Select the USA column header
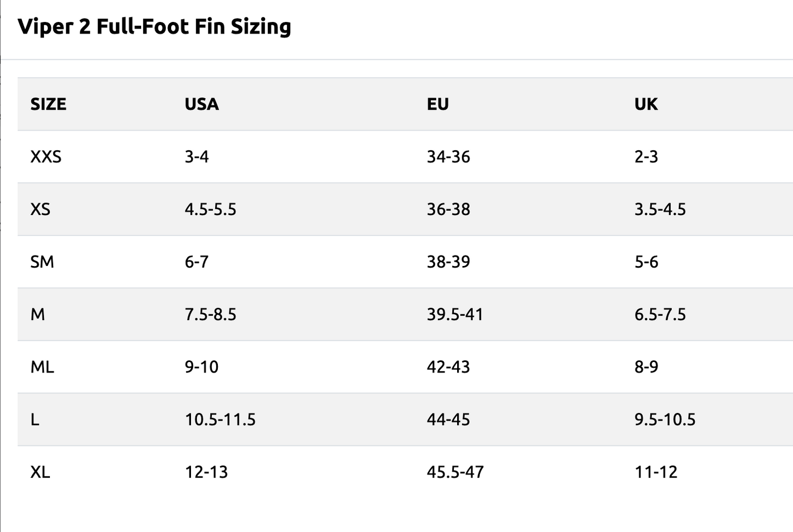This screenshot has height=532, width=793. tap(201, 104)
